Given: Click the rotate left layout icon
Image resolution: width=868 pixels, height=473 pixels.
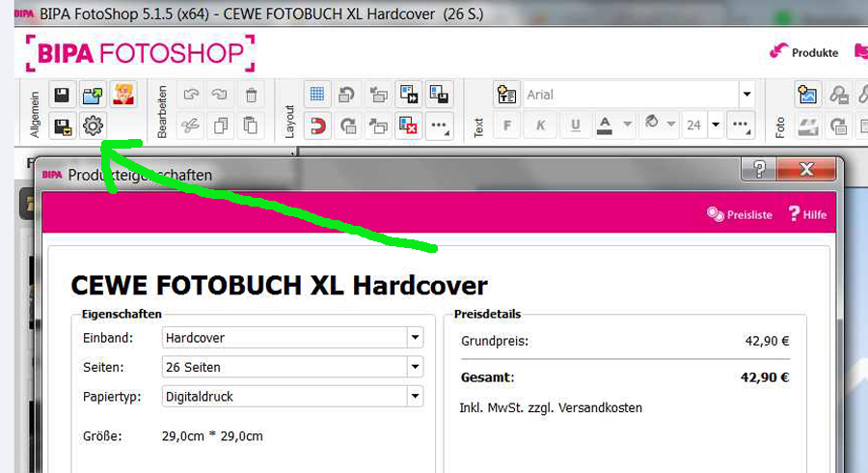Looking at the screenshot, I should pos(347,95).
